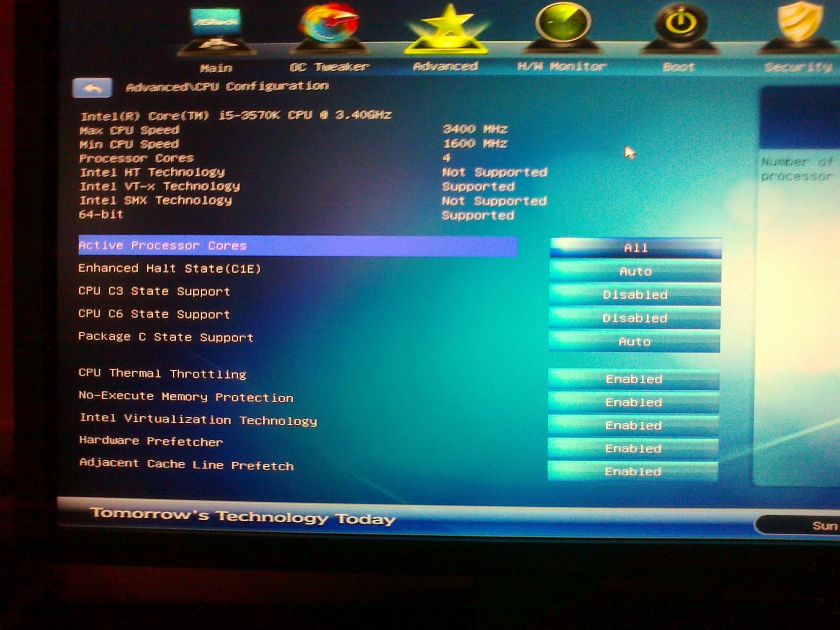Select Intel Virtualization Technology label
The image size is (840, 630).
[198, 419]
